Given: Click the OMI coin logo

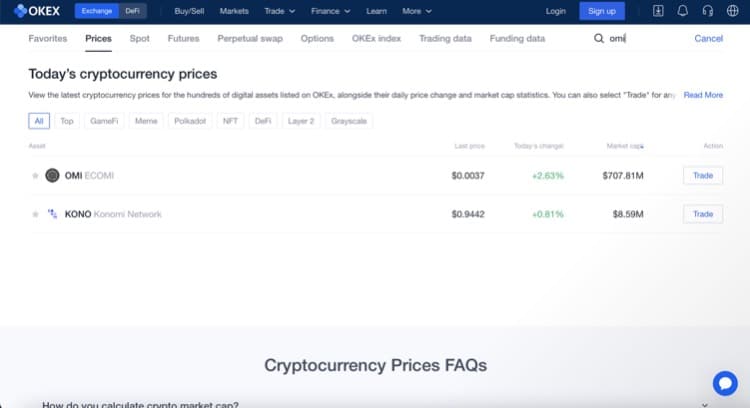Looking at the screenshot, I should 52,175.
